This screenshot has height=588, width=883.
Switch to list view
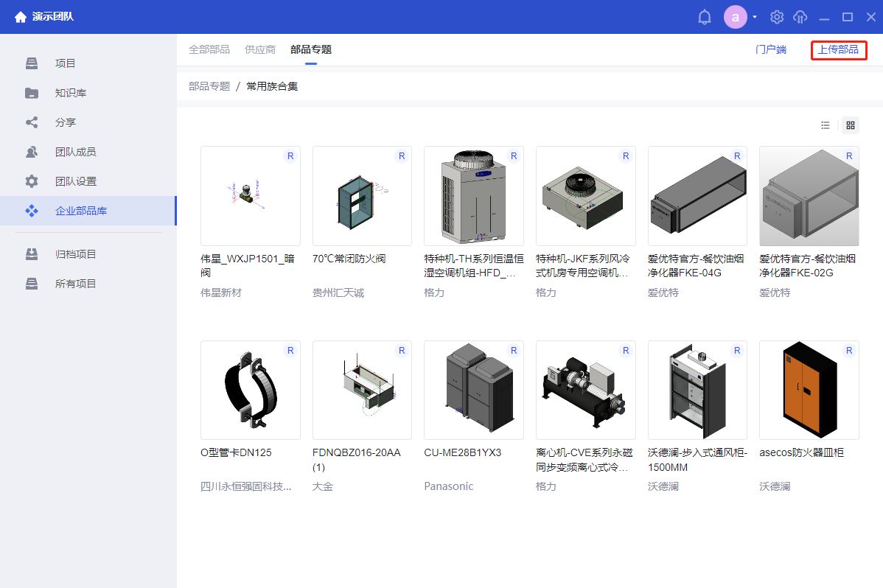pyautogui.click(x=825, y=125)
